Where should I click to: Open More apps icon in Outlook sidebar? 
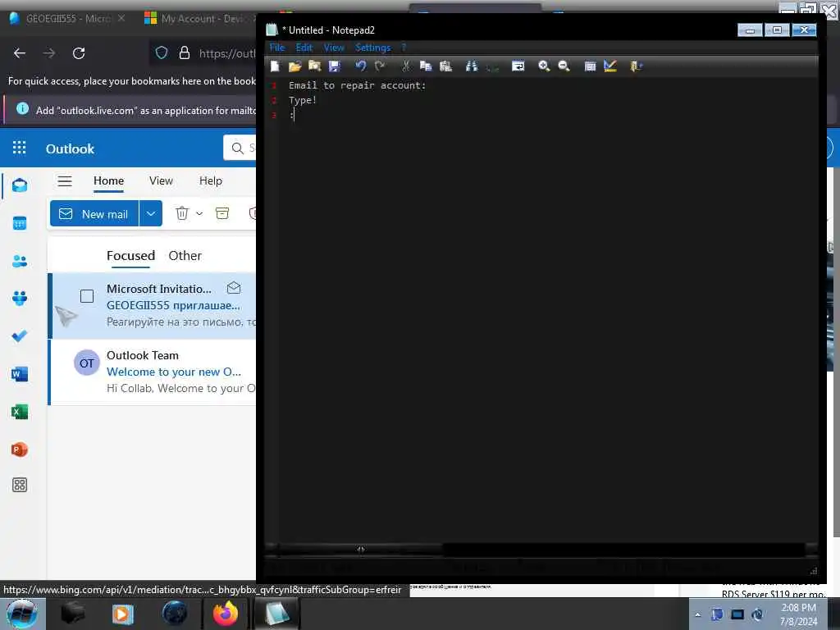tap(20, 485)
